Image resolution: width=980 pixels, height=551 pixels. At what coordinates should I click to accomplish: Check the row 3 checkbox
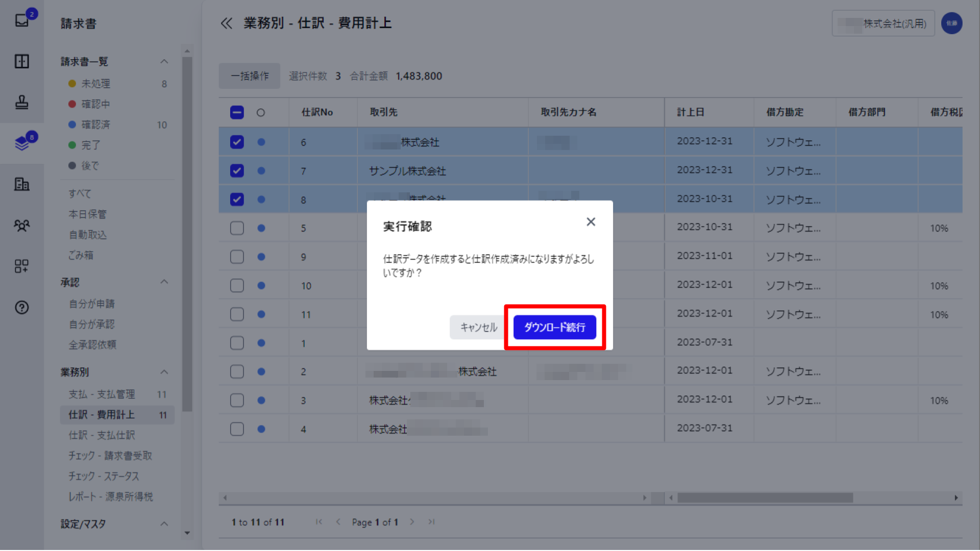point(237,400)
